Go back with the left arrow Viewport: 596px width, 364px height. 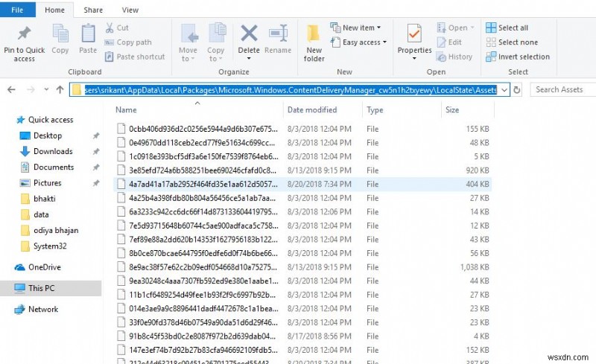point(11,89)
